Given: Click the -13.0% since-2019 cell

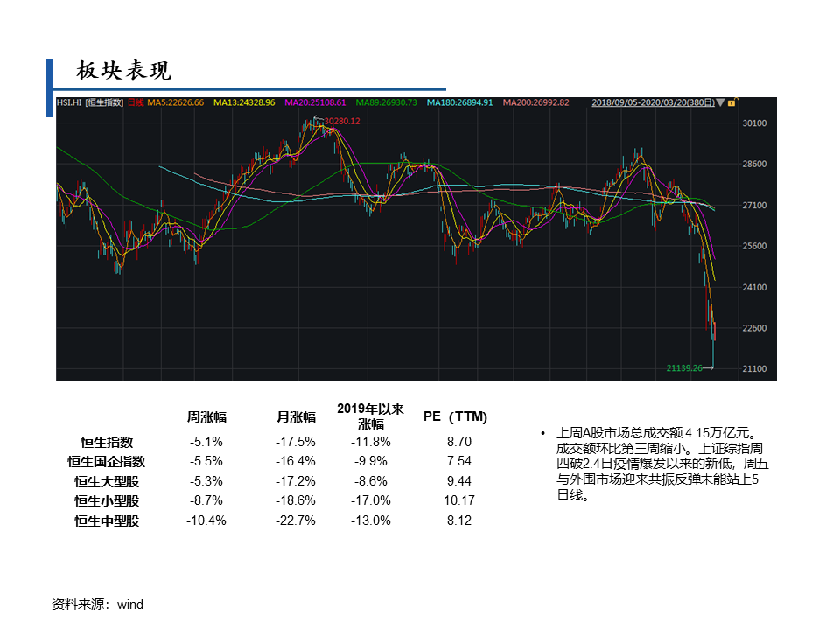Looking at the screenshot, I should pyautogui.click(x=371, y=520).
